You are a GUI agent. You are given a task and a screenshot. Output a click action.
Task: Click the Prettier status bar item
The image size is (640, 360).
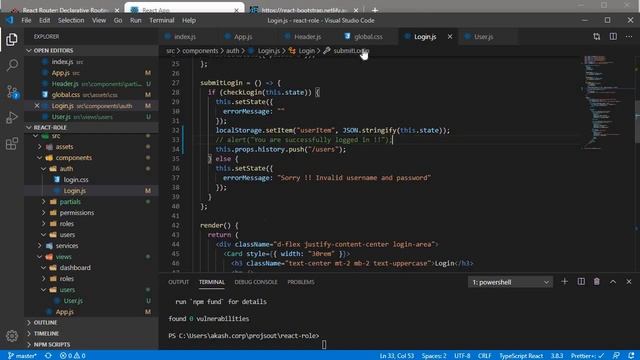tap(587, 356)
